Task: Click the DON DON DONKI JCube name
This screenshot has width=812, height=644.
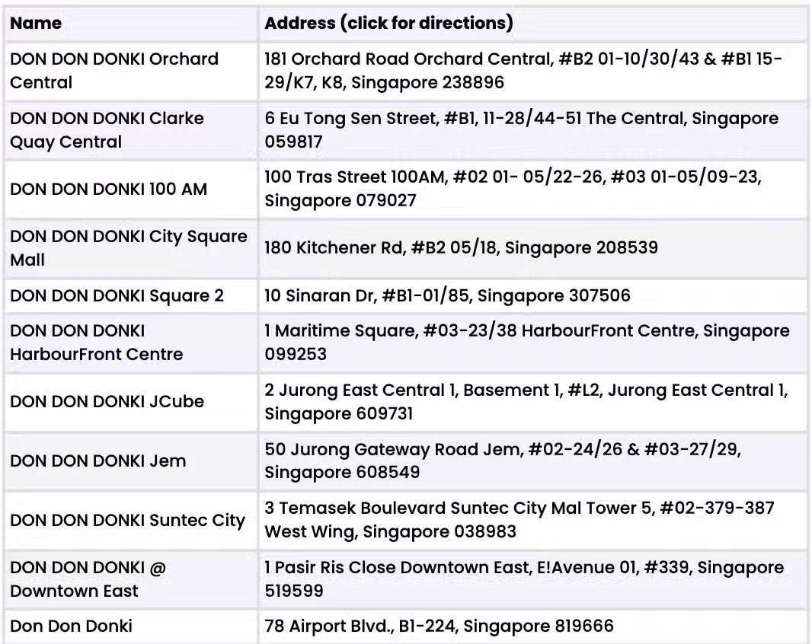Action: [107, 402]
